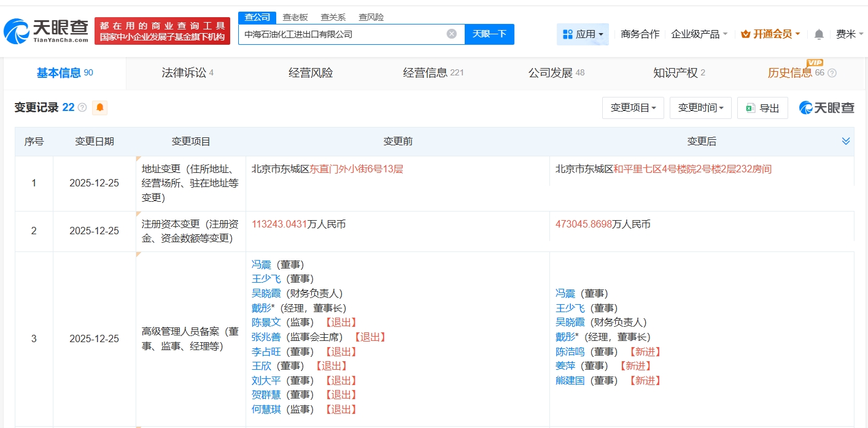Screen dimensions: 868x428
Task: Select the 查老板 search mode tab
Action: [295, 17]
